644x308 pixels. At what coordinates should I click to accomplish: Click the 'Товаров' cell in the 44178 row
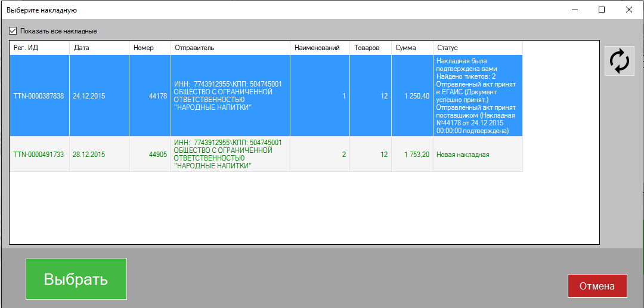370,96
